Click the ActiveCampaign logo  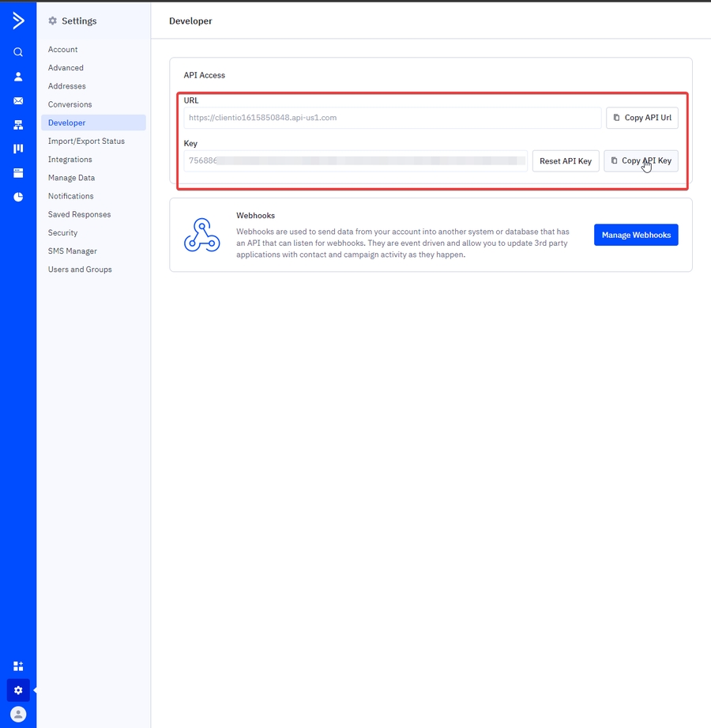[18, 21]
